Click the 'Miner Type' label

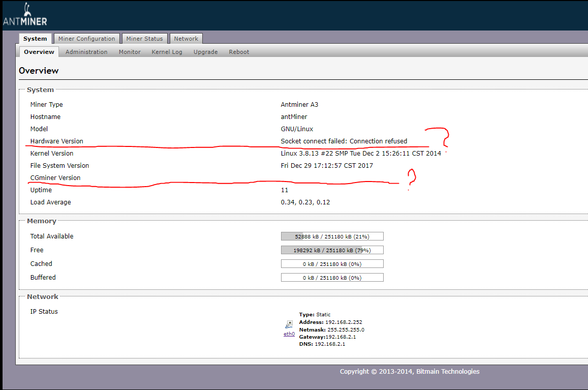(x=46, y=104)
